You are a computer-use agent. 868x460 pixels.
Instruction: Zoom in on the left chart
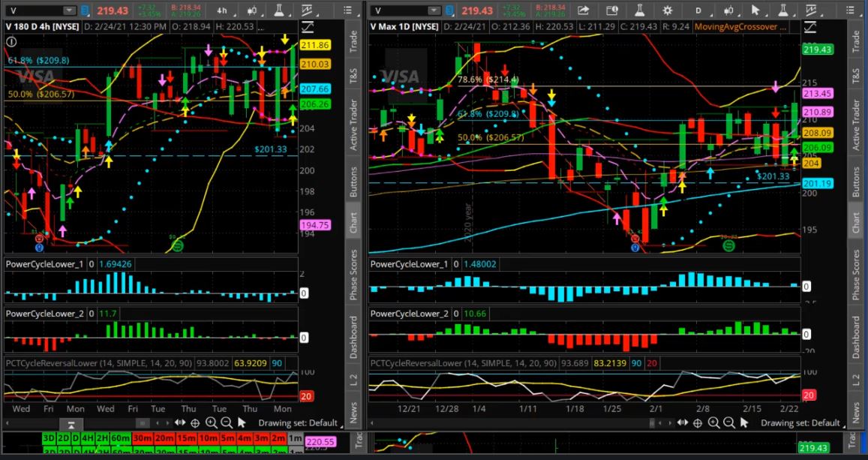click(211, 423)
